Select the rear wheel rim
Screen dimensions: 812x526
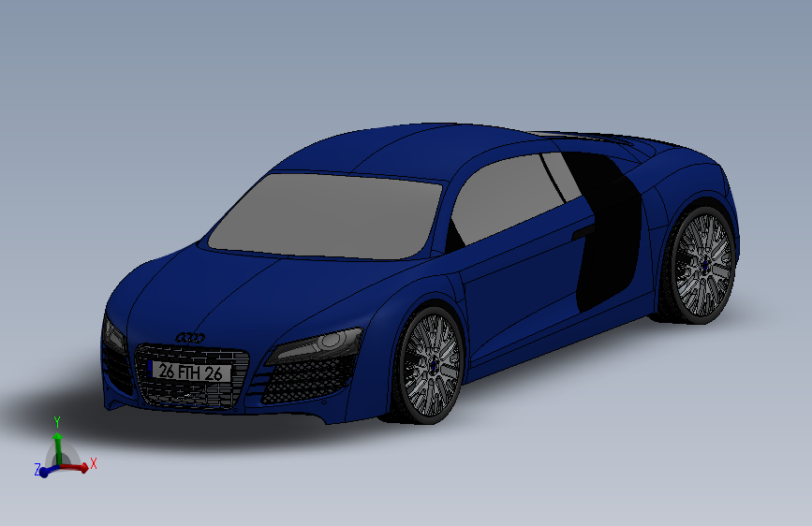[703, 265]
